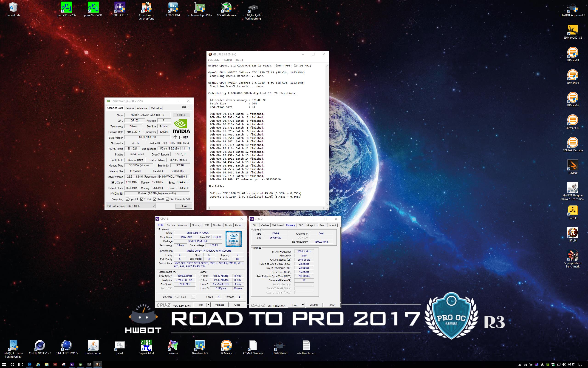Toggle the DirectCompute 5.0 checkbox

point(167,199)
